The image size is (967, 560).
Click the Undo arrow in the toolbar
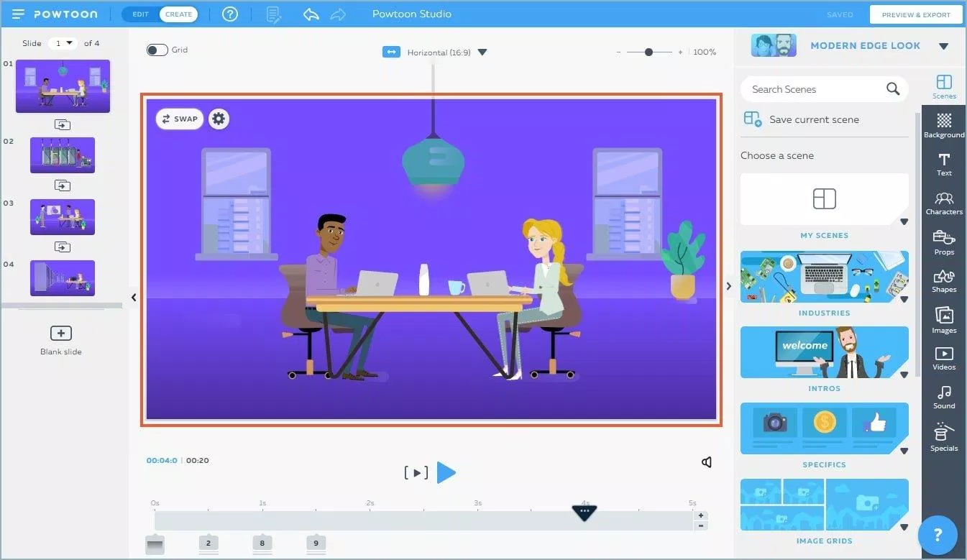311,14
